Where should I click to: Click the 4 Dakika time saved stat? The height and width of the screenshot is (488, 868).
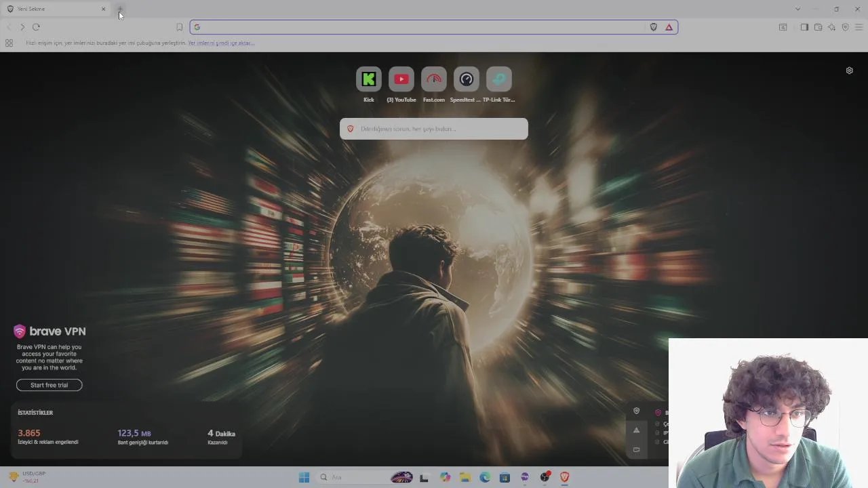221,433
